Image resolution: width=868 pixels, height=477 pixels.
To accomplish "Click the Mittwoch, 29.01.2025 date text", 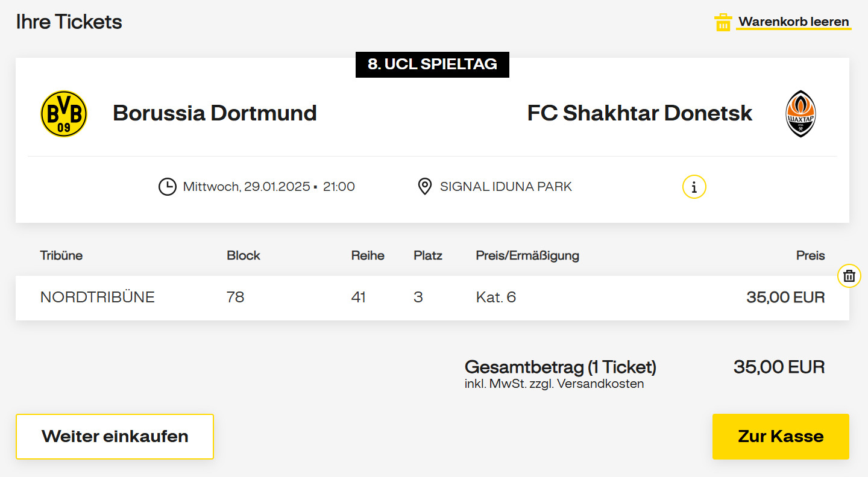I will (246, 187).
